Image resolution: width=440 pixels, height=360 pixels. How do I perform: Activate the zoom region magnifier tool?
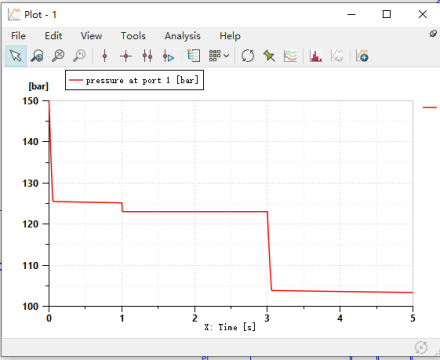point(37,56)
